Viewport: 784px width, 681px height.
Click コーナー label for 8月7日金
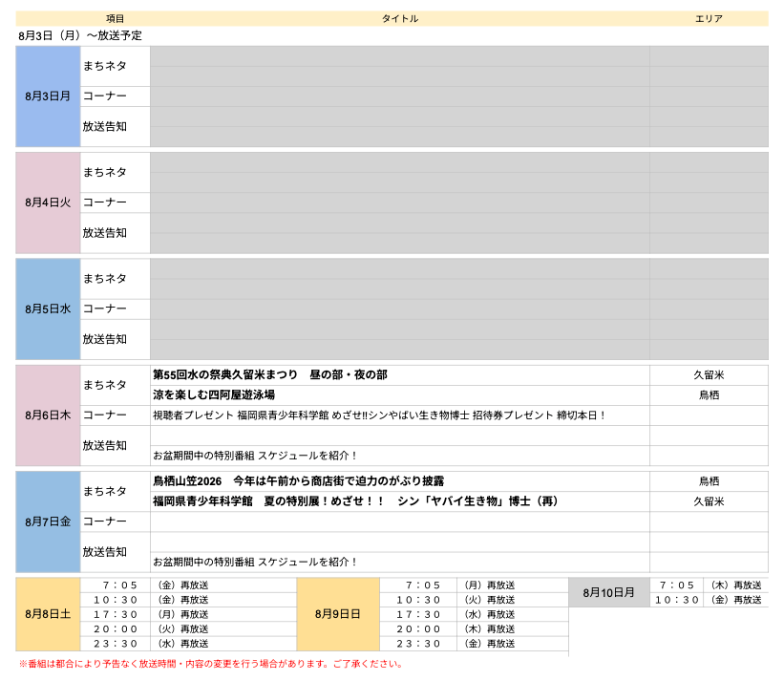(x=105, y=521)
